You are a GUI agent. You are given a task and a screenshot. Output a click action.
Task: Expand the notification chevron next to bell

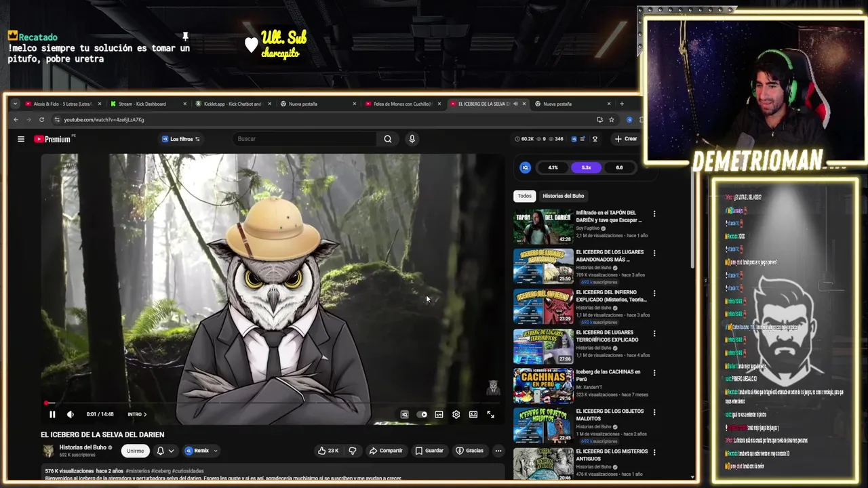[171, 451]
